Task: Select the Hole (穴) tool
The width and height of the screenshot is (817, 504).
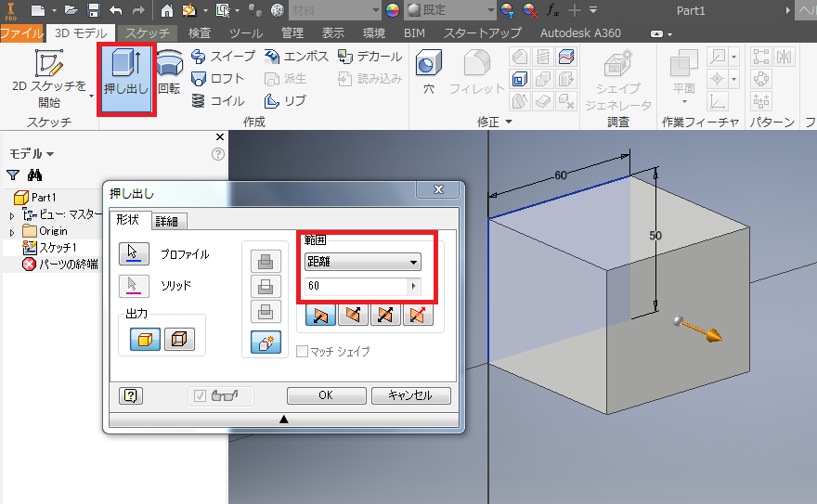Action: (429, 71)
